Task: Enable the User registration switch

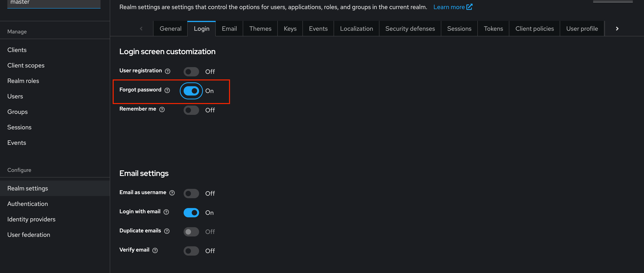Action: pos(191,72)
